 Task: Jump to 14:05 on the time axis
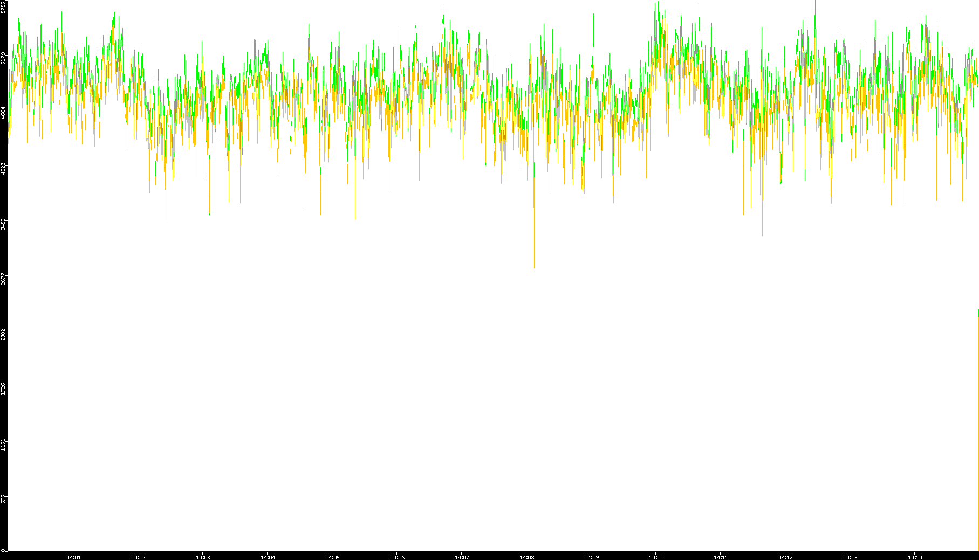click(332, 557)
